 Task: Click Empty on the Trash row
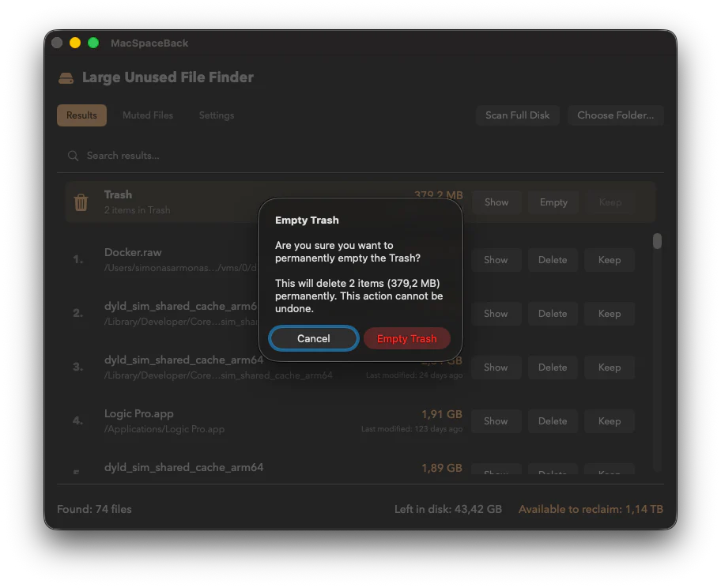point(553,202)
